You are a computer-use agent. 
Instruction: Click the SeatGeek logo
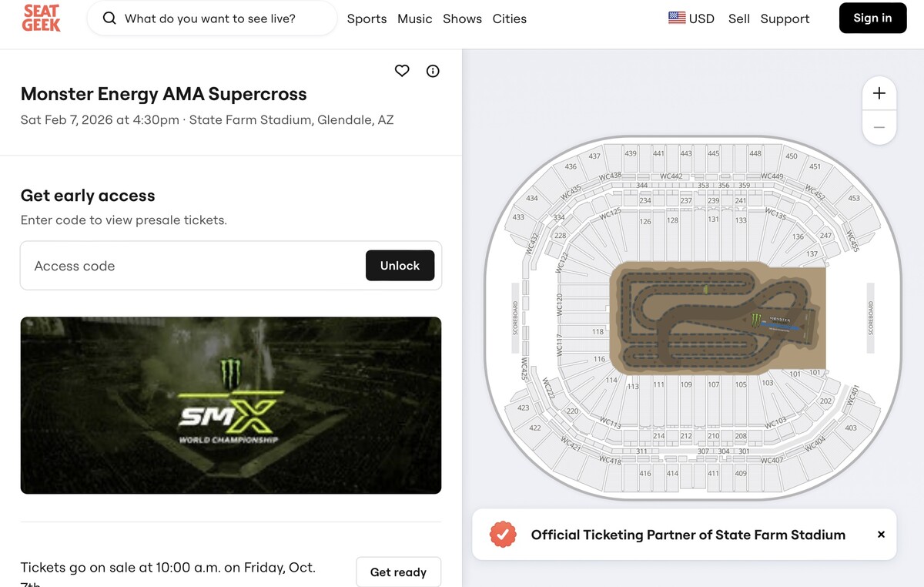(x=42, y=18)
